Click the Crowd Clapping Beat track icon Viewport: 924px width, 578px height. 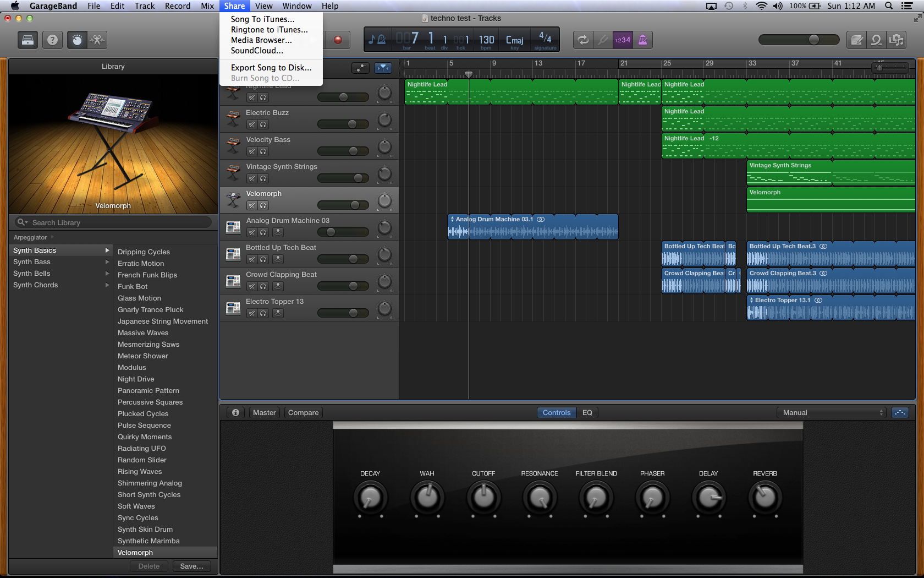[x=233, y=281]
